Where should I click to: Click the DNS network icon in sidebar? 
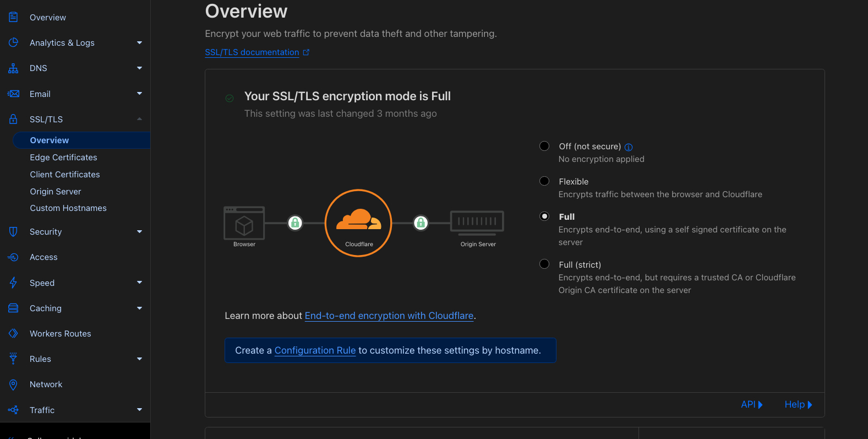tap(13, 68)
